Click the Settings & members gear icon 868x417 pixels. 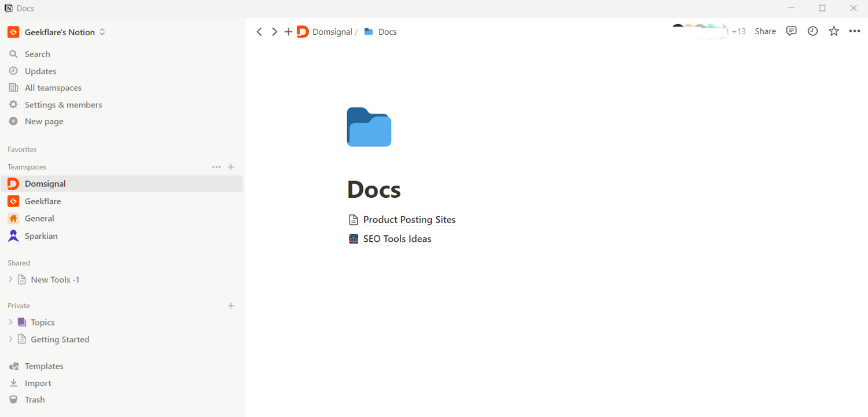13,105
